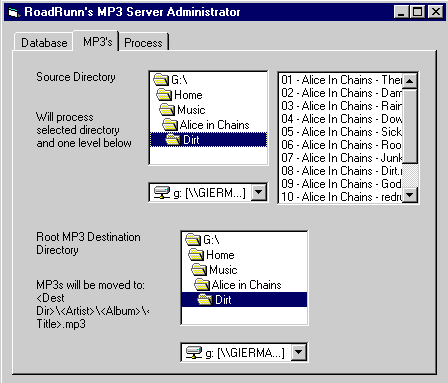Minimize the MP3 Server Administrator window
Image resolution: width=448 pixels, height=383 pixels.
(402, 12)
